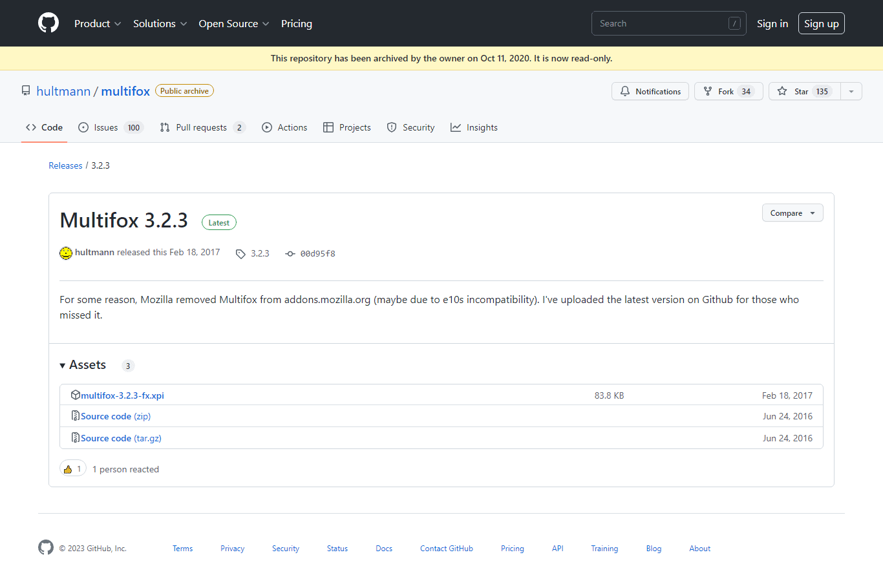Screen dimensions: 883x588
Task: Open the multifox repository link
Action: pos(125,91)
